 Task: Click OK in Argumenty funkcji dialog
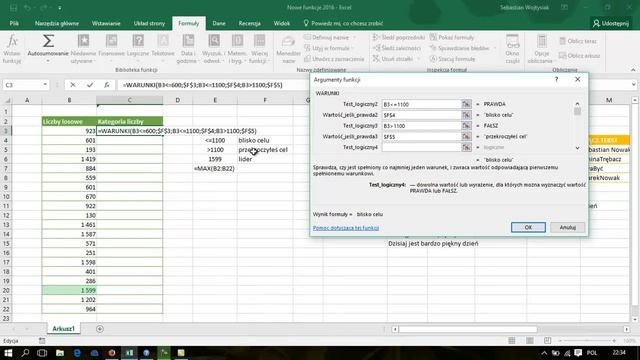528,227
